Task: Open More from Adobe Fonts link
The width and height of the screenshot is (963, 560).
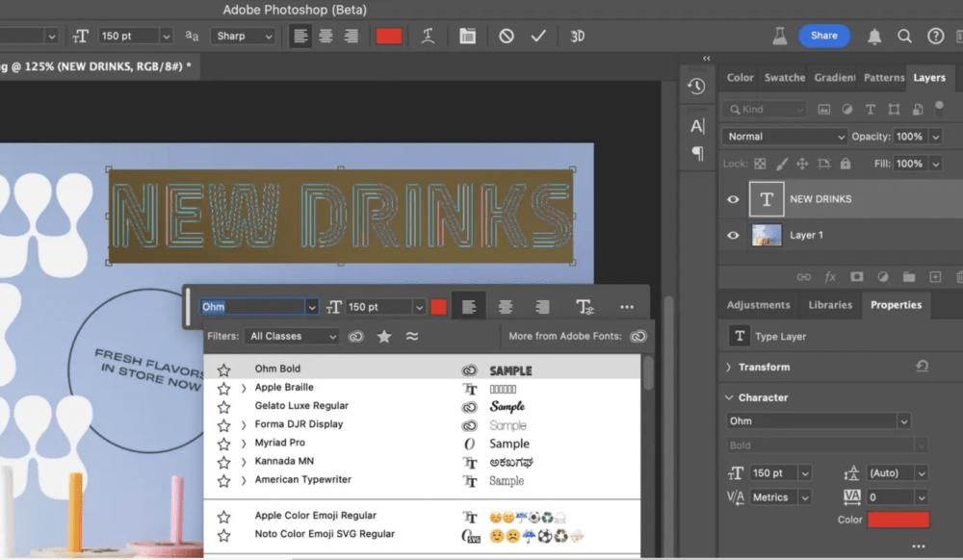Action: pos(638,336)
